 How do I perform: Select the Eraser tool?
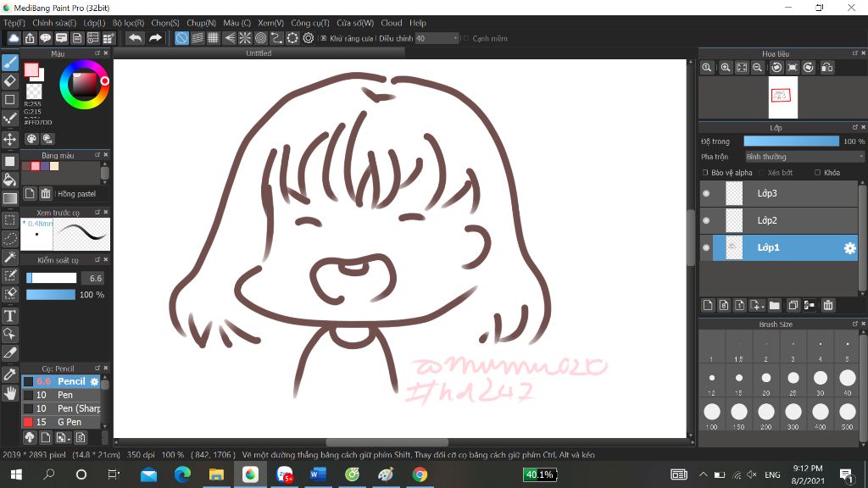[10, 80]
